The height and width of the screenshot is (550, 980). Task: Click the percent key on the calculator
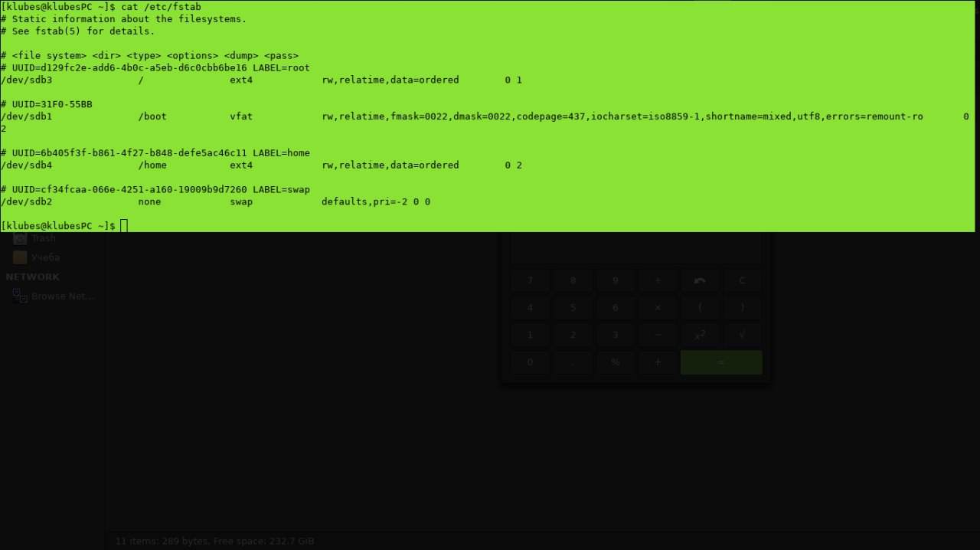click(615, 362)
